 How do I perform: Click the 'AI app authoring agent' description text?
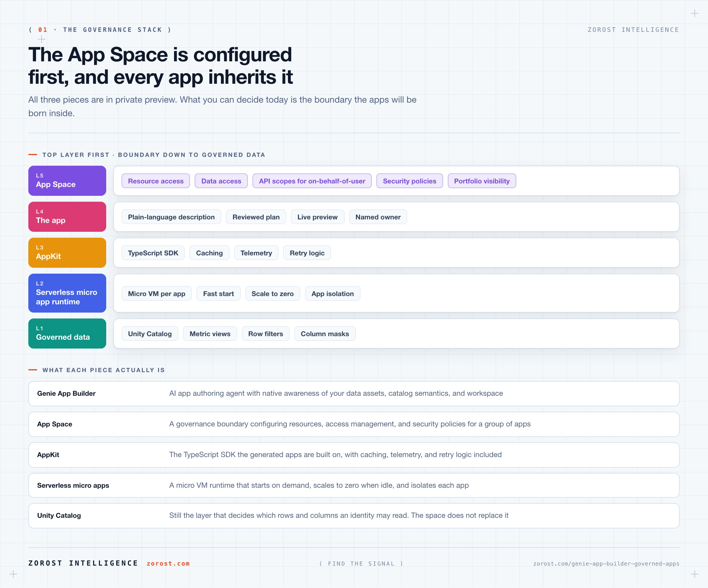point(336,394)
